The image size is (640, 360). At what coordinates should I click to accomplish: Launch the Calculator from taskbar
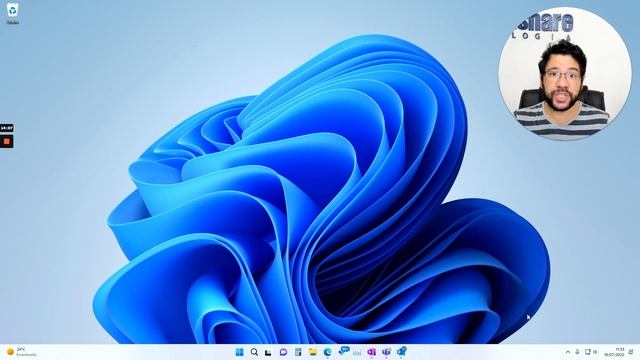pos(298,352)
